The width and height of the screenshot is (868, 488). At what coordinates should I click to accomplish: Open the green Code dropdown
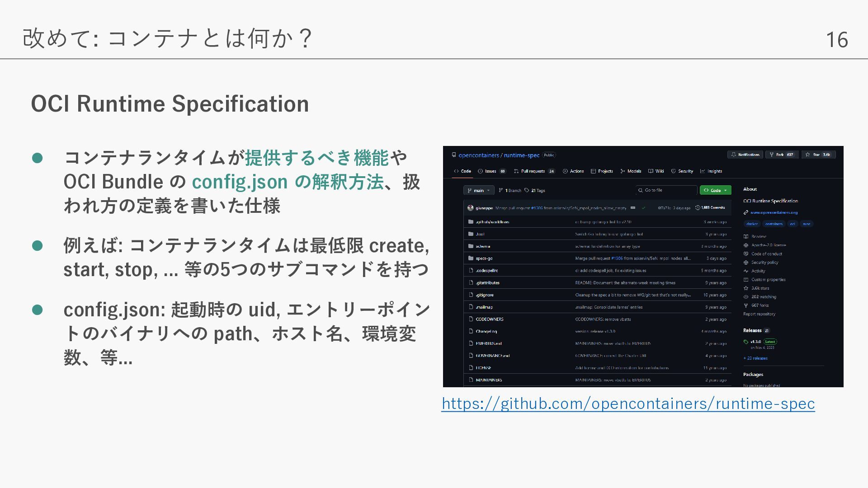pyautogui.click(x=715, y=190)
